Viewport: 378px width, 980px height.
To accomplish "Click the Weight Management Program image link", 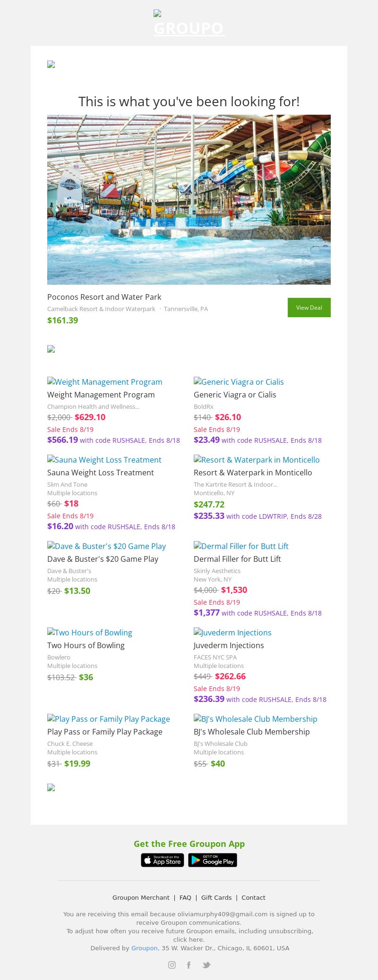I will coord(105,382).
